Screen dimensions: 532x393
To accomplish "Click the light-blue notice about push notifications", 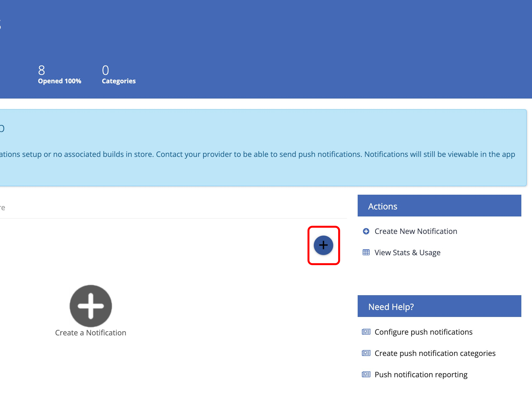I will point(263,148).
